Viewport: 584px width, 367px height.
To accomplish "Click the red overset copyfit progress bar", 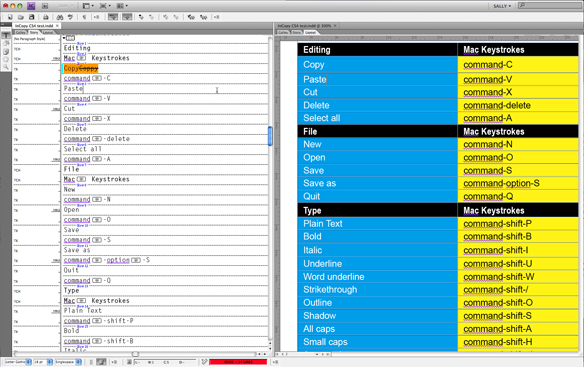I will [238, 362].
